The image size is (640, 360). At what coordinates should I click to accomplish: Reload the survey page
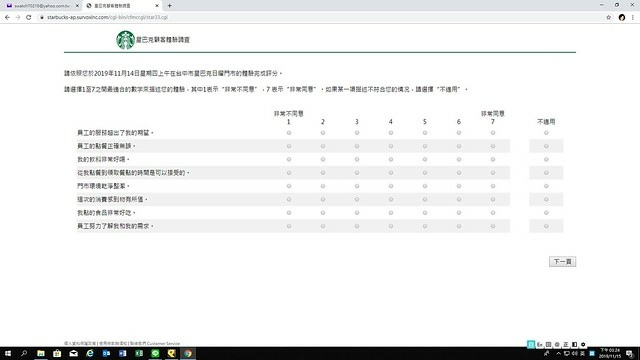[29, 17]
